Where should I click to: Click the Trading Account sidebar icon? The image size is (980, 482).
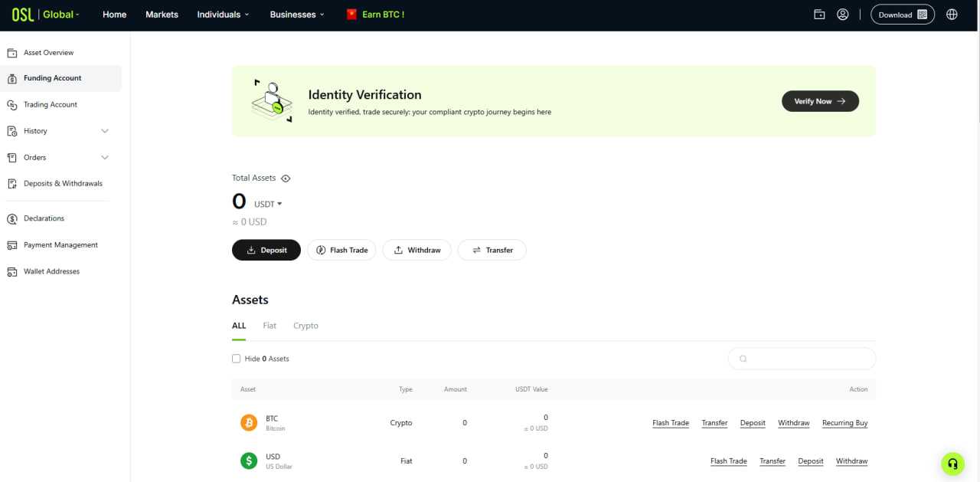[x=11, y=105]
